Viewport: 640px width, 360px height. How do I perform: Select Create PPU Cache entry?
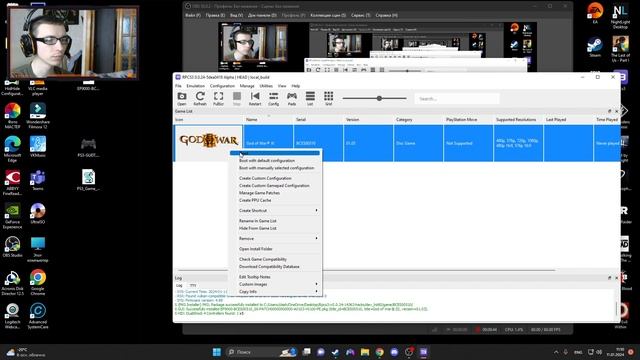click(x=276, y=200)
